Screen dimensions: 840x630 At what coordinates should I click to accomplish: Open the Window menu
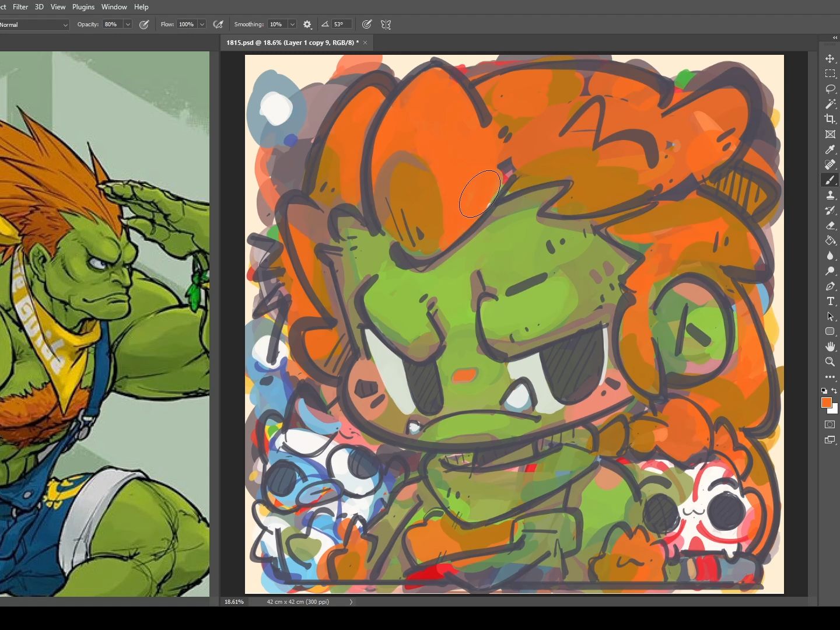pyautogui.click(x=114, y=7)
